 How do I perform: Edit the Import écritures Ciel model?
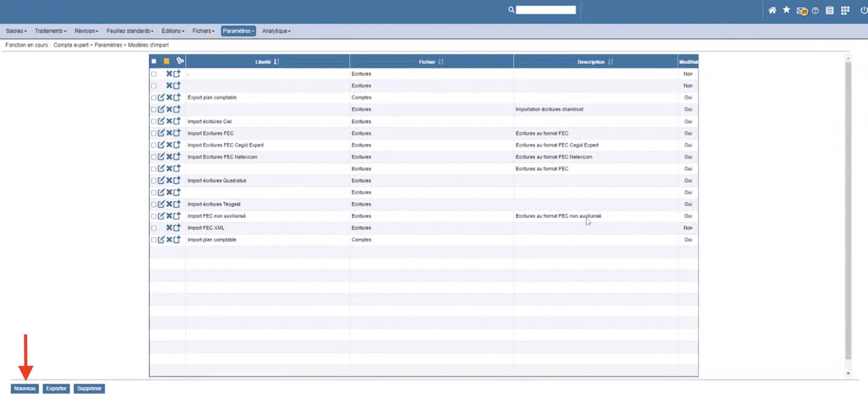tap(161, 121)
